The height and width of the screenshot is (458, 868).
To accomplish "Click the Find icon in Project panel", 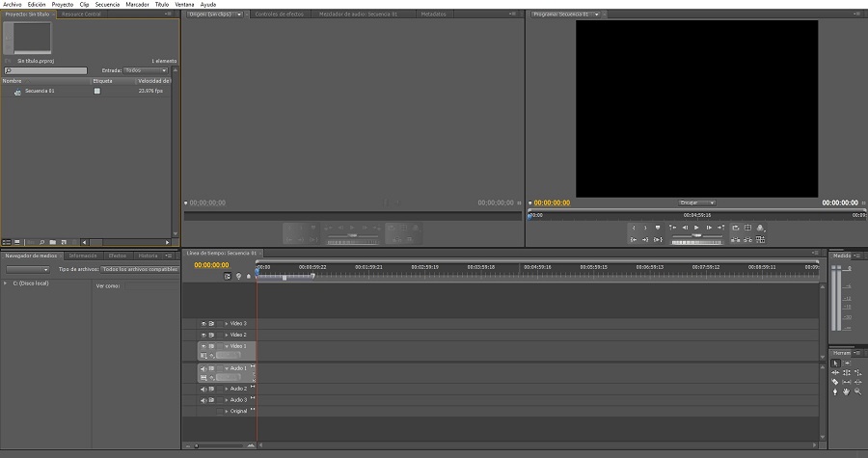I will coord(41,242).
